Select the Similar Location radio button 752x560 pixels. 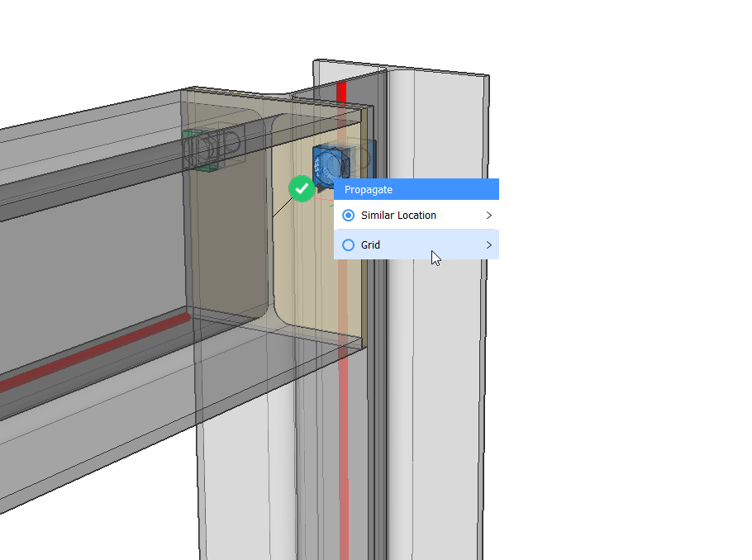pyautogui.click(x=348, y=216)
